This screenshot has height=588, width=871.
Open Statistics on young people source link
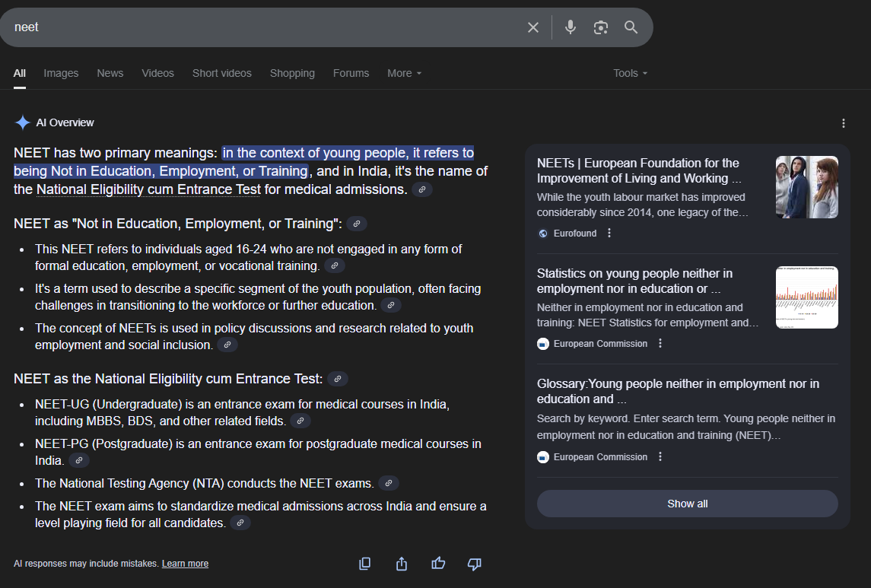tap(635, 281)
